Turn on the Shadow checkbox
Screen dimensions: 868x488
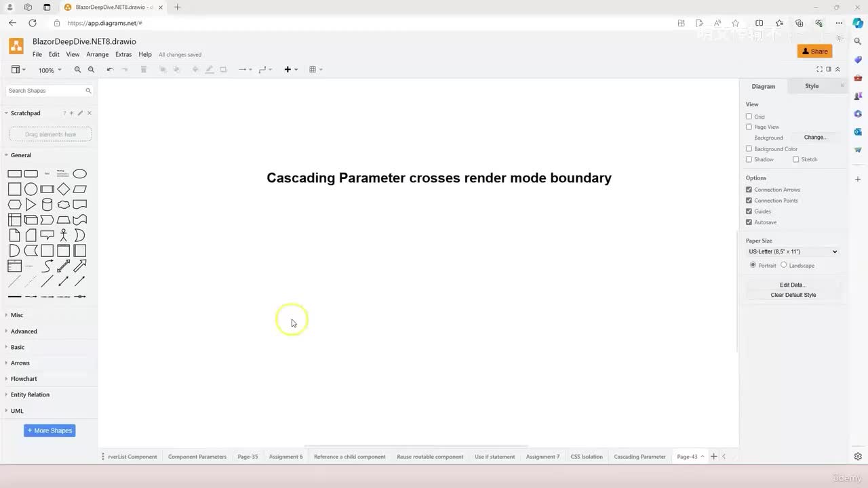[x=749, y=159]
